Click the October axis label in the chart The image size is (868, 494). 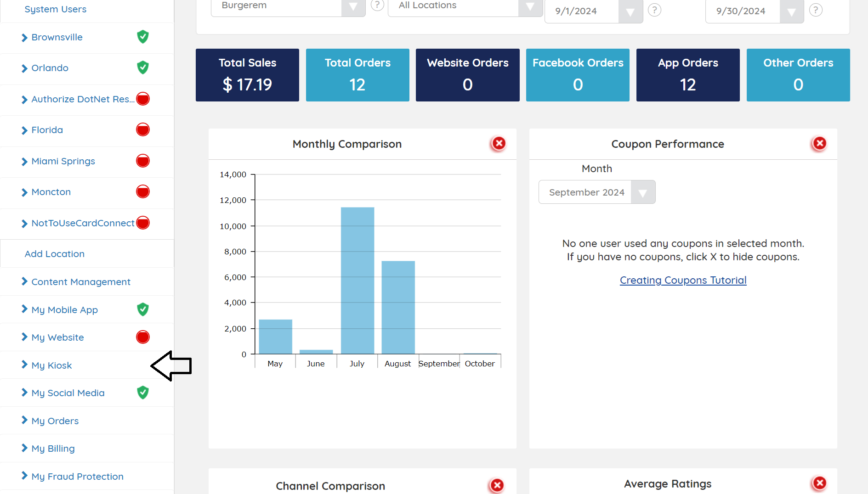(480, 364)
